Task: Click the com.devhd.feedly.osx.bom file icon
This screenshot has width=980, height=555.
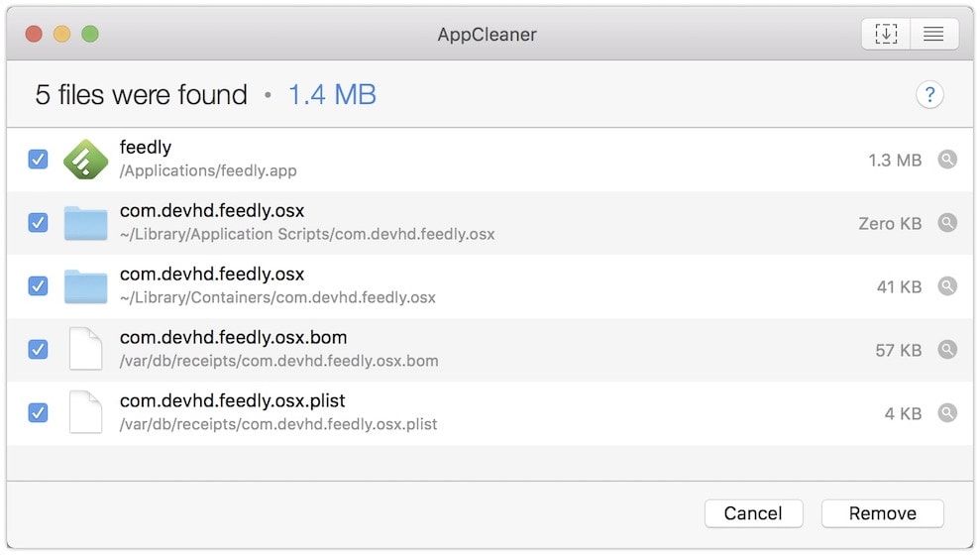Action: pos(85,350)
